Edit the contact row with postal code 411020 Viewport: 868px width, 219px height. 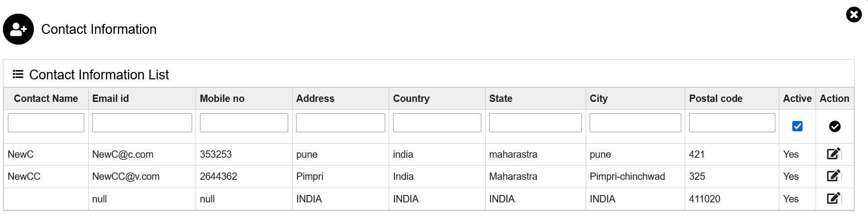point(834,198)
